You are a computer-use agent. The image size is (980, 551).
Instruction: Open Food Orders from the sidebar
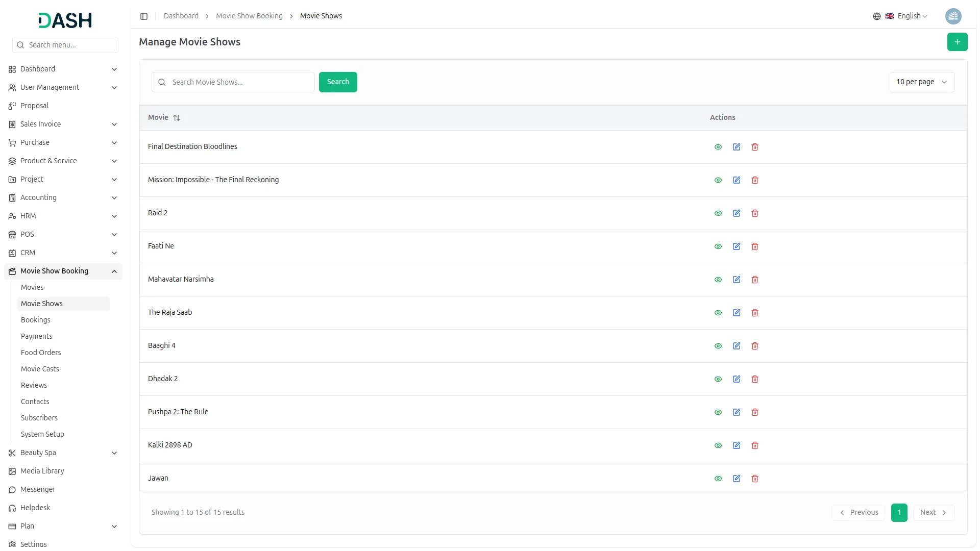pos(41,352)
